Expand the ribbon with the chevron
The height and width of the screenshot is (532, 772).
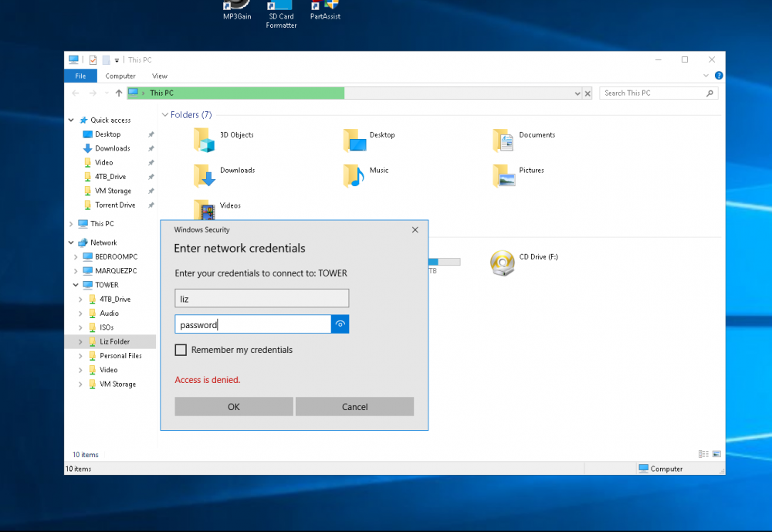[706, 76]
